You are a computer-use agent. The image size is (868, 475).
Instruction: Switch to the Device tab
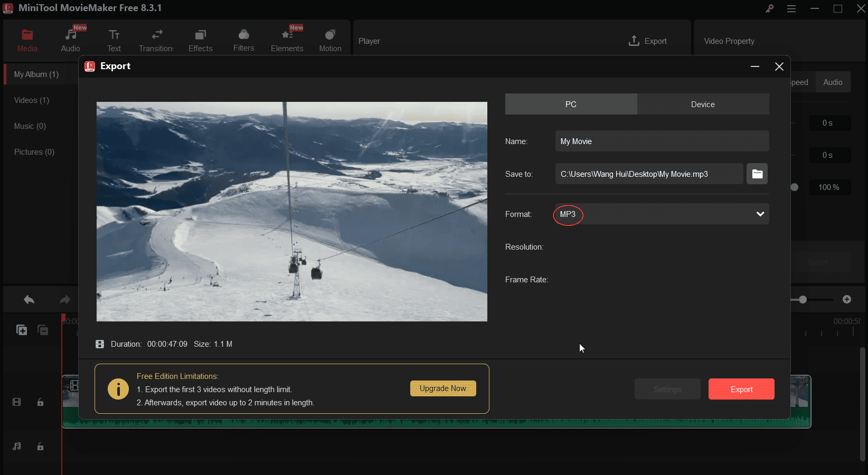703,104
